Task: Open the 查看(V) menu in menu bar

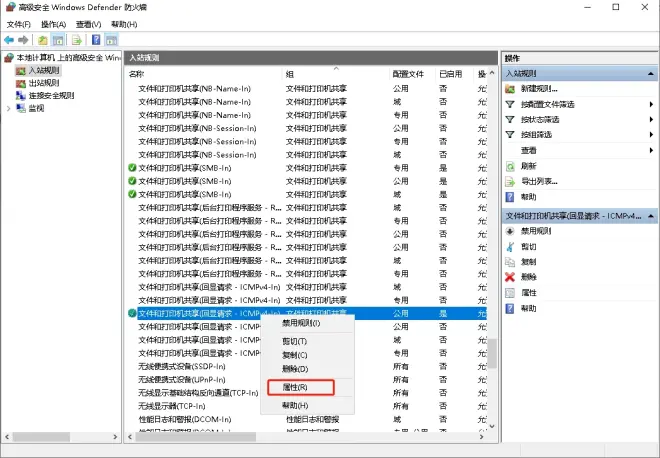Action: click(x=88, y=24)
